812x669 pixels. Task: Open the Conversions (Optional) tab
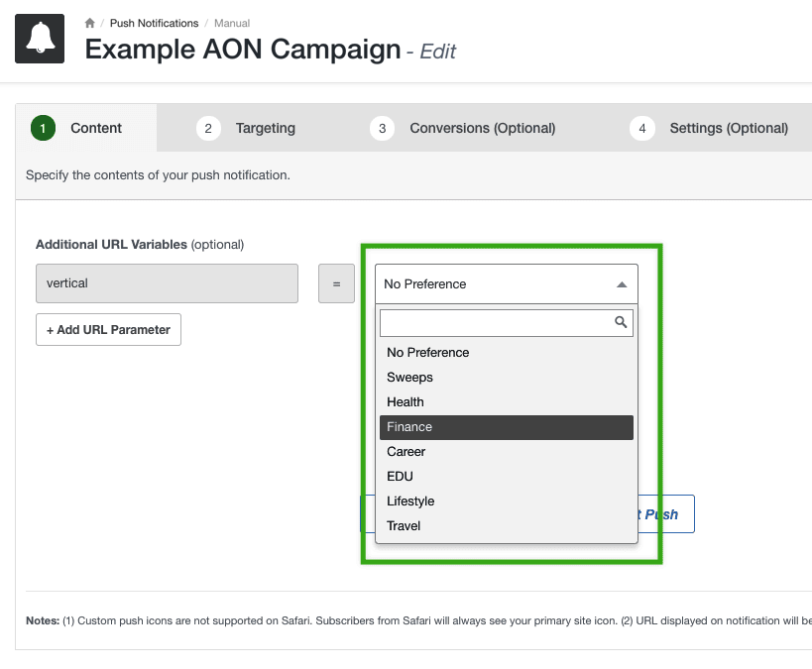482,128
